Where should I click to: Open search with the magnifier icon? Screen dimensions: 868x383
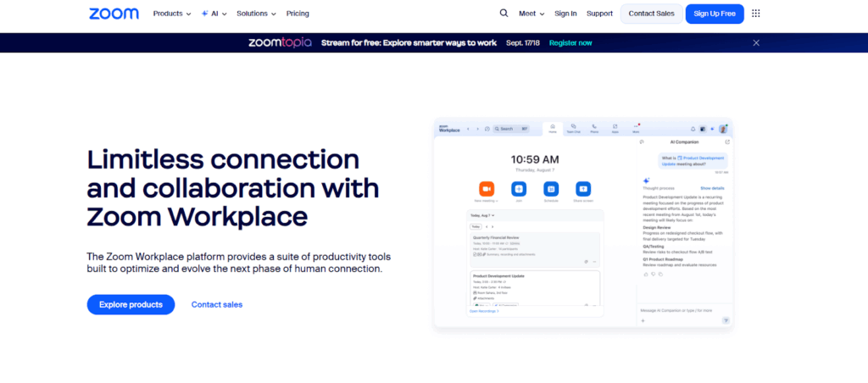pos(504,14)
